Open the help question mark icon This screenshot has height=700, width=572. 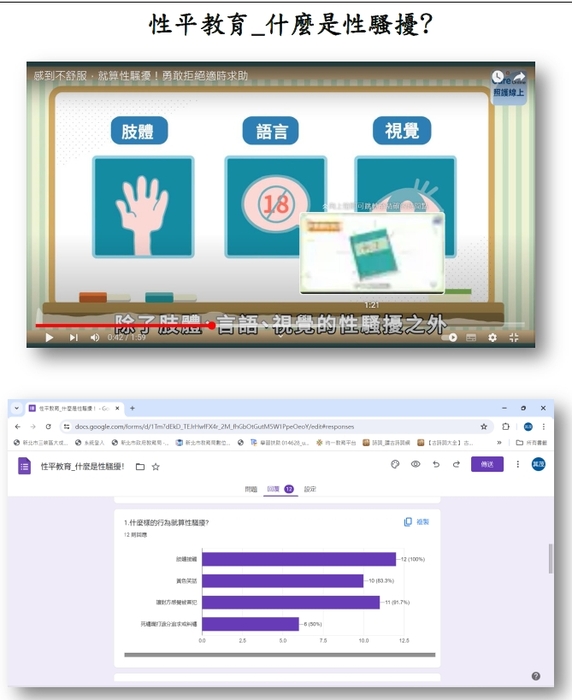click(x=536, y=676)
